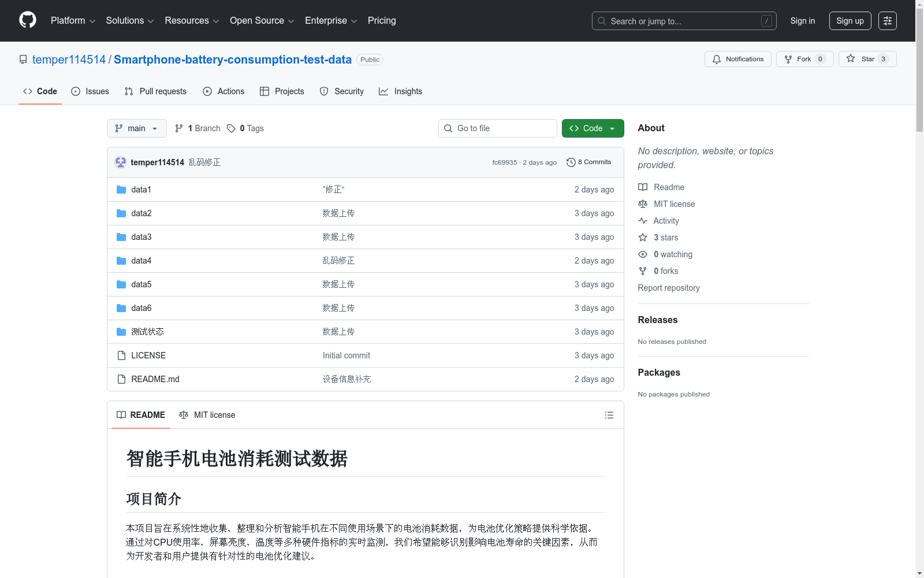
Task: Expand the Solutions menu
Action: click(x=130, y=21)
